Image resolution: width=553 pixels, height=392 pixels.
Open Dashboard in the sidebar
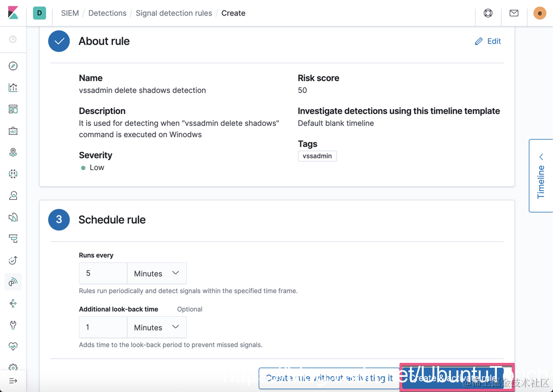[13, 109]
